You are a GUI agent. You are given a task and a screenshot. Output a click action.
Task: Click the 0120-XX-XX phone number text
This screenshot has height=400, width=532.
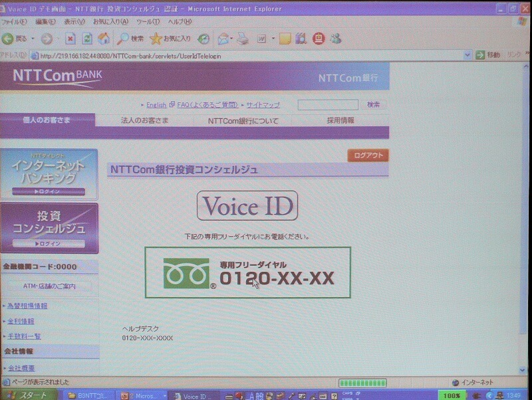pyautogui.click(x=277, y=278)
